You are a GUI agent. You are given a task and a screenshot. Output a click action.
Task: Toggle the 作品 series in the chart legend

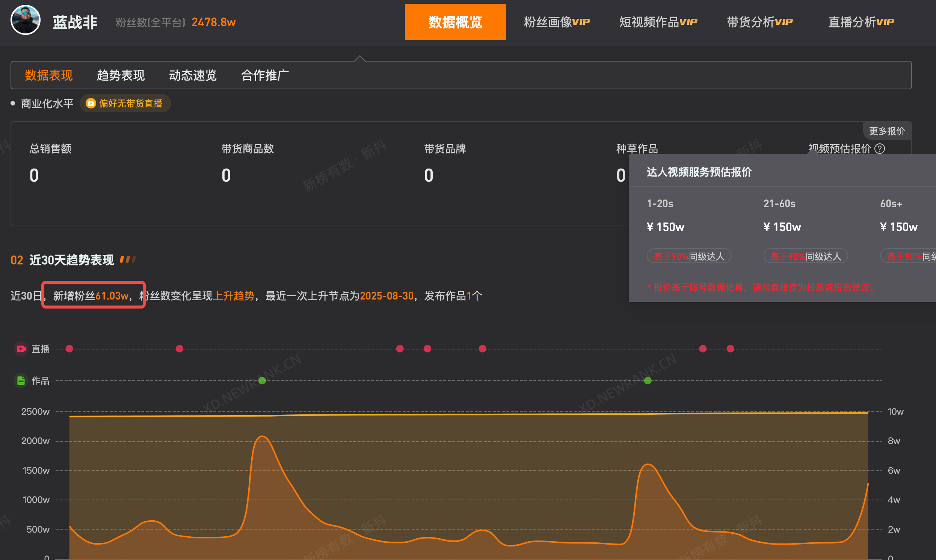click(x=41, y=380)
